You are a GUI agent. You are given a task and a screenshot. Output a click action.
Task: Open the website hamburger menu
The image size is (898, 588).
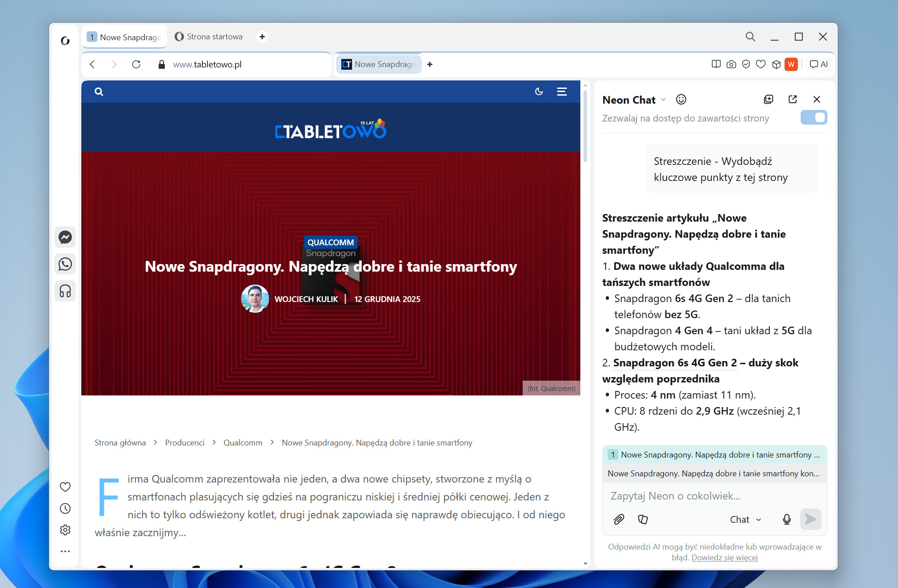(562, 92)
